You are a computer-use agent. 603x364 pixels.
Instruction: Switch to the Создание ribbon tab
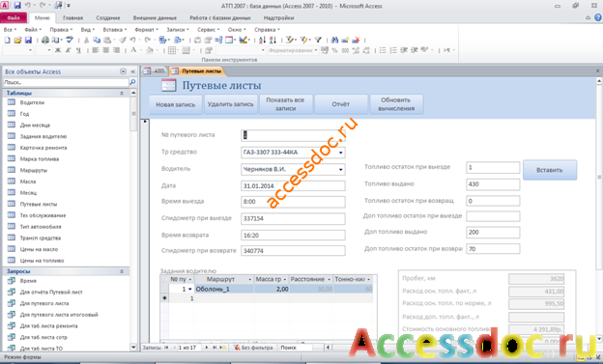(108, 18)
